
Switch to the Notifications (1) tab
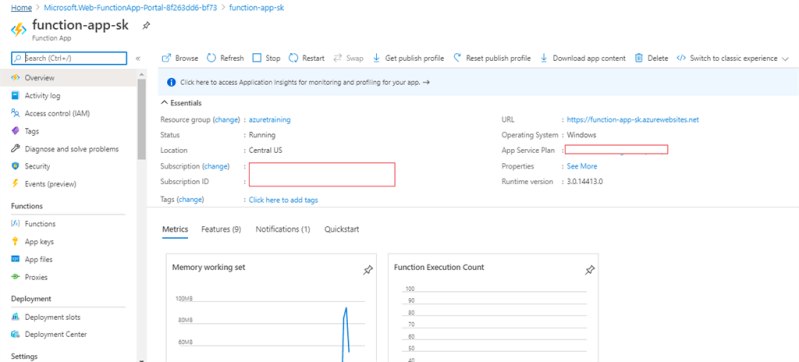pyautogui.click(x=283, y=229)
